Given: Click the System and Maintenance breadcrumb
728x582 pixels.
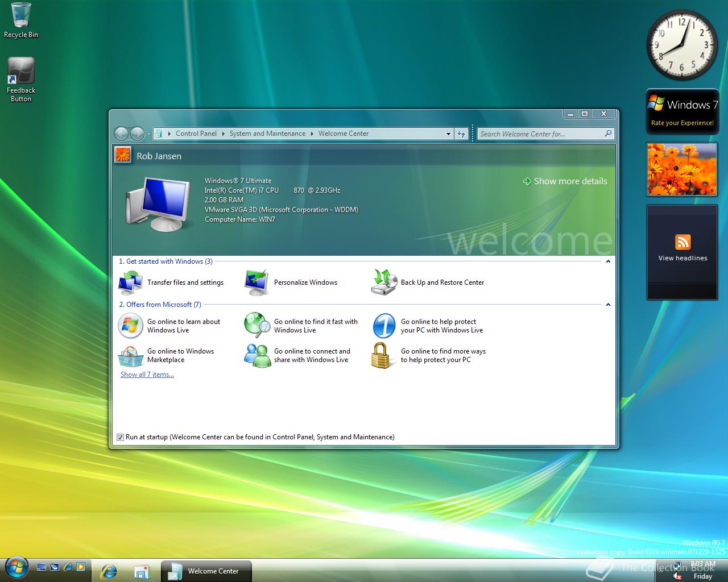Looking at the screenshot, I should (x=267, y=134).
